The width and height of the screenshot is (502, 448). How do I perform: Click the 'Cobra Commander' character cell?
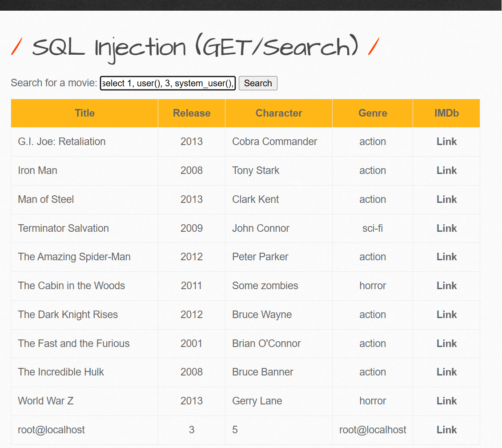(x=278, y=141)
